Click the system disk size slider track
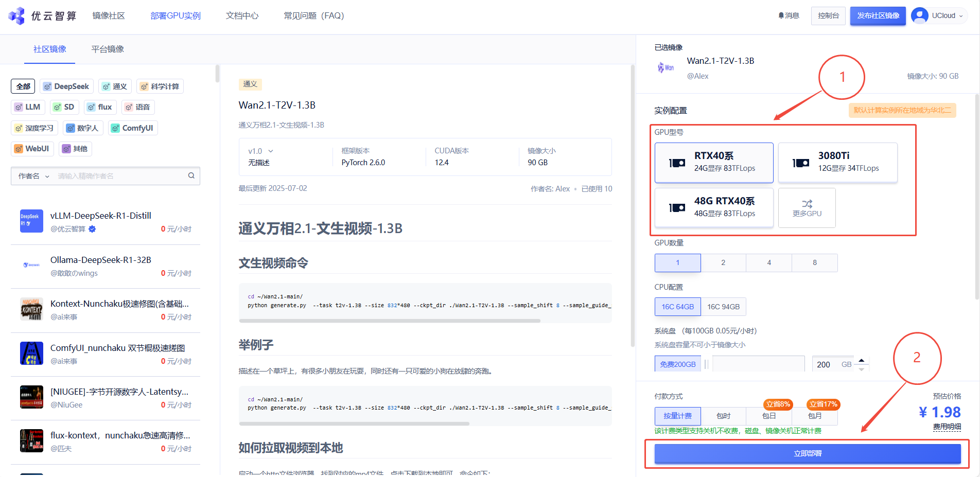 point(758,364)
